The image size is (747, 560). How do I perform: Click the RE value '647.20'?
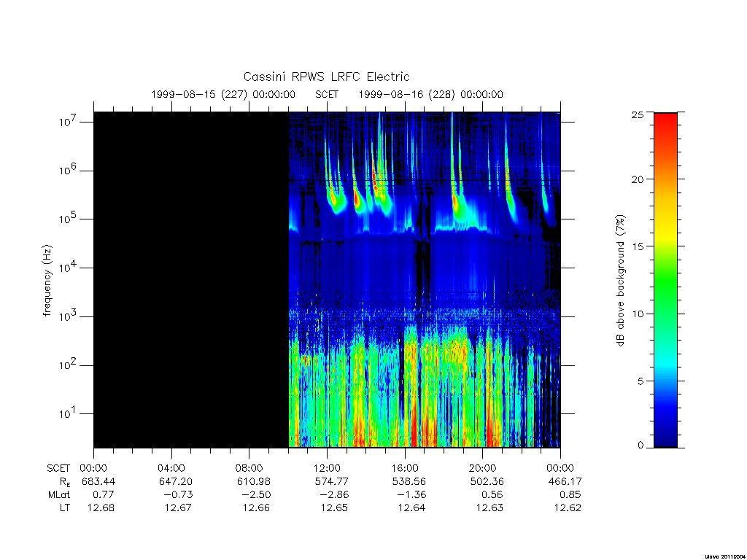tap(176, 481)
